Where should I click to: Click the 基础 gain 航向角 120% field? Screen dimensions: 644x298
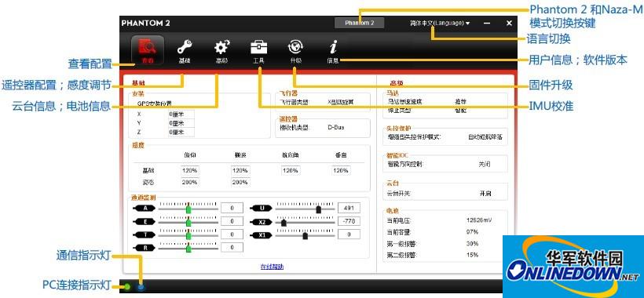click(x=291, y=170)
